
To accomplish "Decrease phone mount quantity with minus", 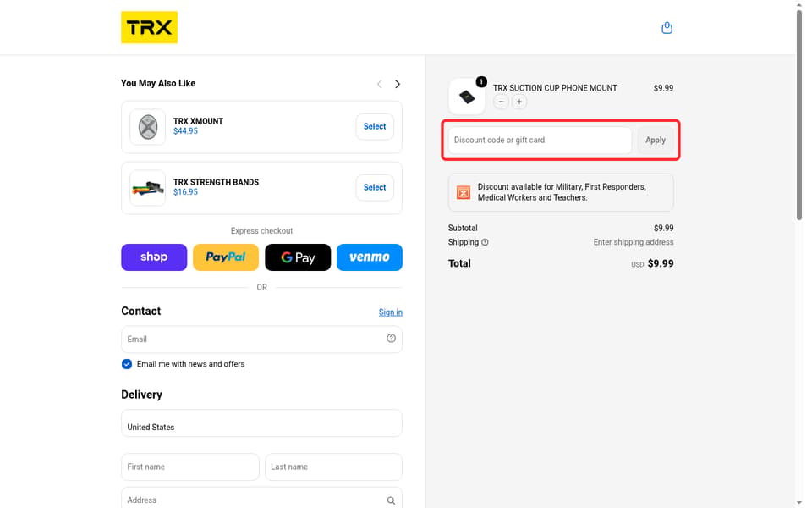I will (x=501, y=102).
